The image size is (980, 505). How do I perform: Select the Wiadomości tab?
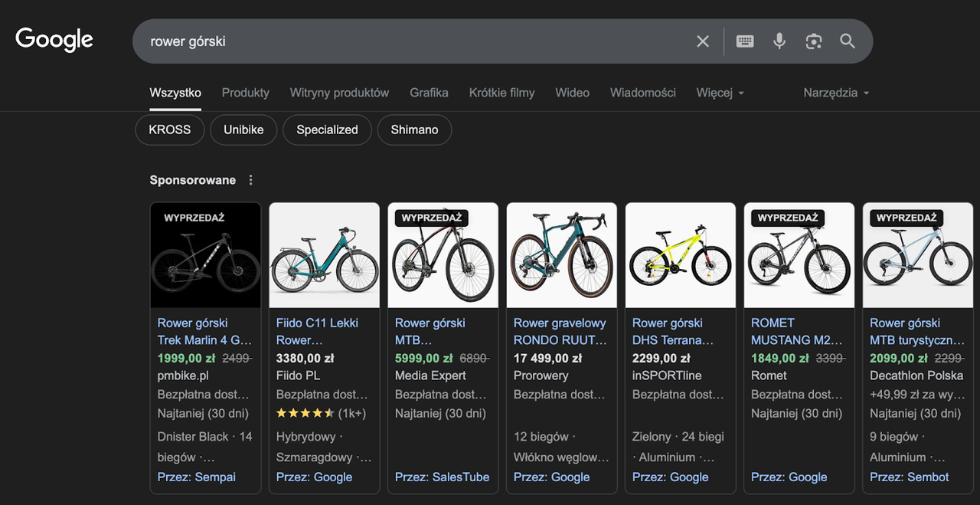[x=642, y=92]
